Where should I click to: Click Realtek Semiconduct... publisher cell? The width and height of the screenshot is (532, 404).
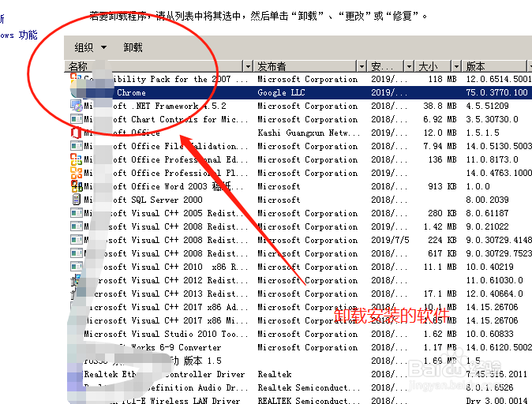pyautogui.click(x=309, y=387)
